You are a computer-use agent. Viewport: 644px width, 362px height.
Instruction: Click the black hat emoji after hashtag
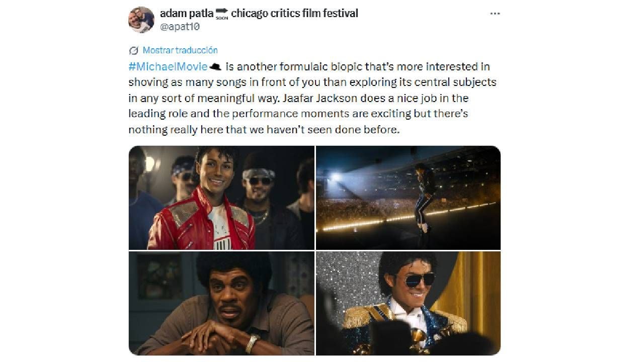pyautogui.click(x=215, y=67)
